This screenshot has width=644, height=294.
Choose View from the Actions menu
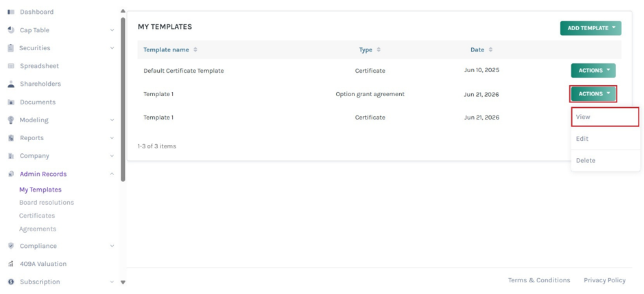coord(605,117)
